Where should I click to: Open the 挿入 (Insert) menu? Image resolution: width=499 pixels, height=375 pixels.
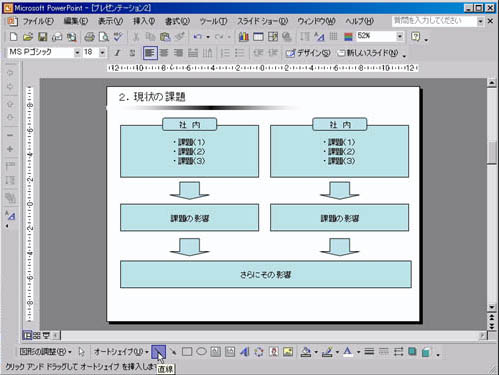[x=144, y=21]
